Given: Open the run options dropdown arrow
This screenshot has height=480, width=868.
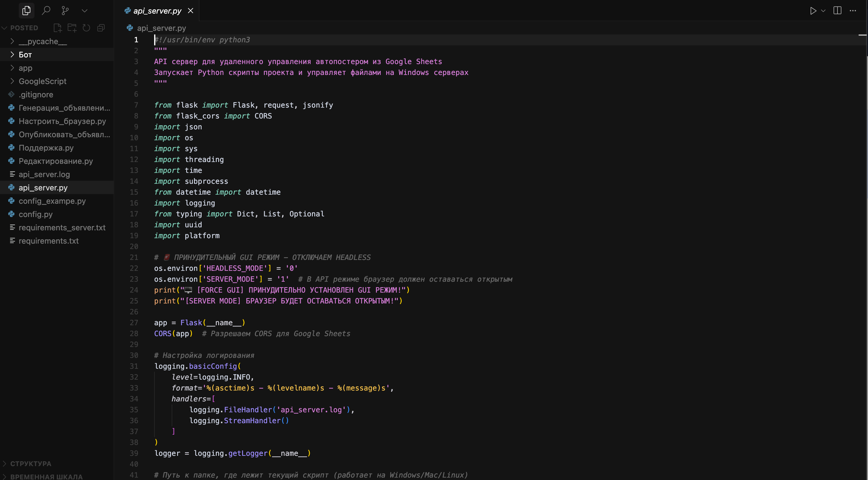Looking at the screenshot, I should (x=823, y=11).
